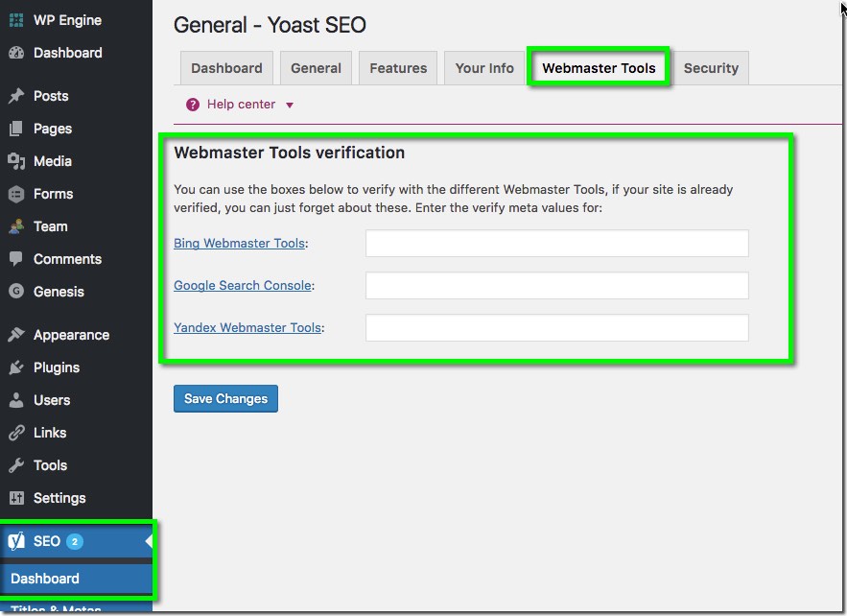
Task: Click the WP Engine logo icon
Action: 15,19
